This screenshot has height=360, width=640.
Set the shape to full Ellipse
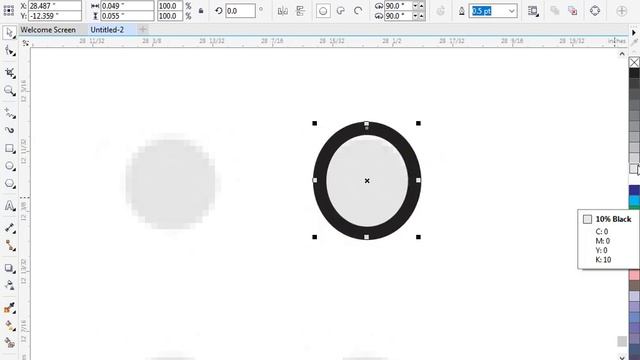[323, 11]
